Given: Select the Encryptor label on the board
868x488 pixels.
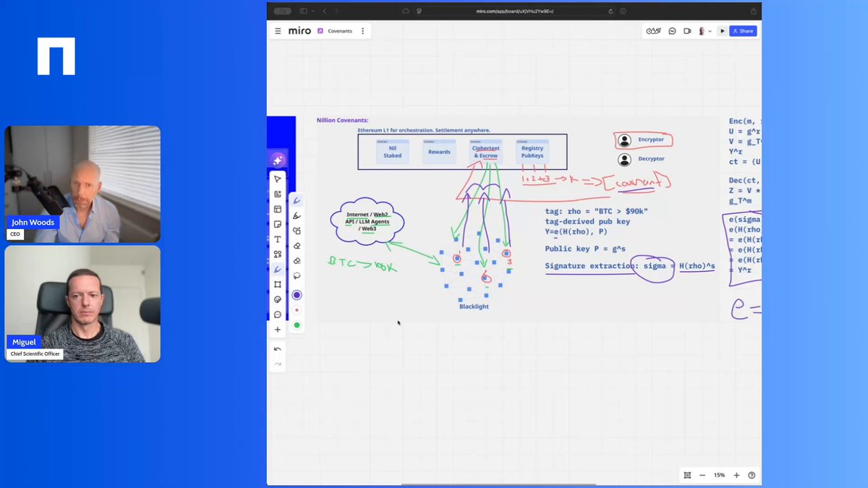Looking at the screenshot, I should [651, 140].
